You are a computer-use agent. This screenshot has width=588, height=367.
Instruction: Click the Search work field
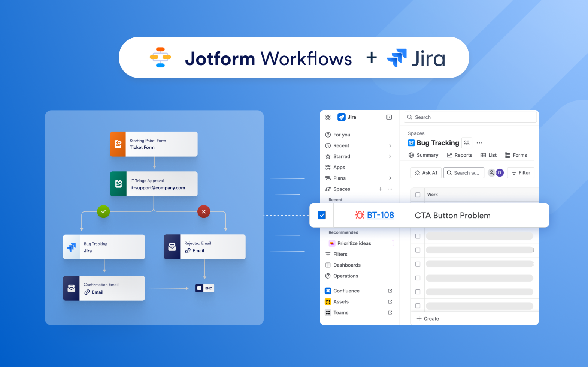point(464,173)
